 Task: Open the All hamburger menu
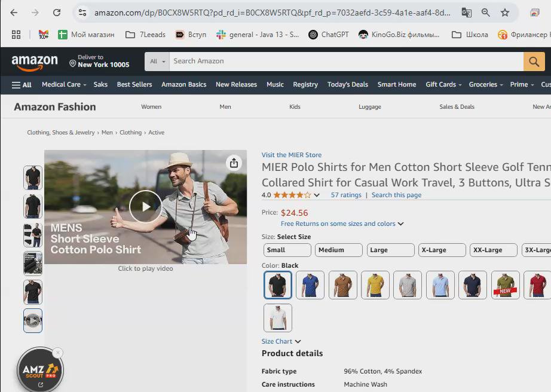tap(22, 85)
